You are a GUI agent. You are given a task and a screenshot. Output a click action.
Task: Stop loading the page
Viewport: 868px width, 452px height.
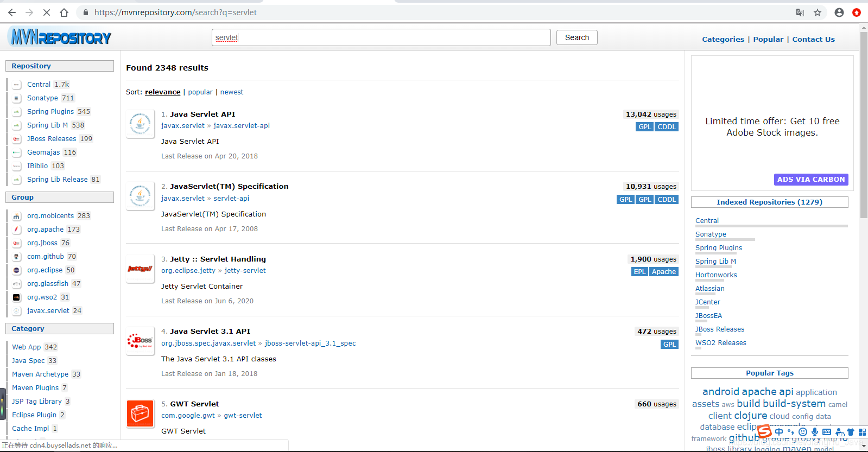click(x=47, y=12)
